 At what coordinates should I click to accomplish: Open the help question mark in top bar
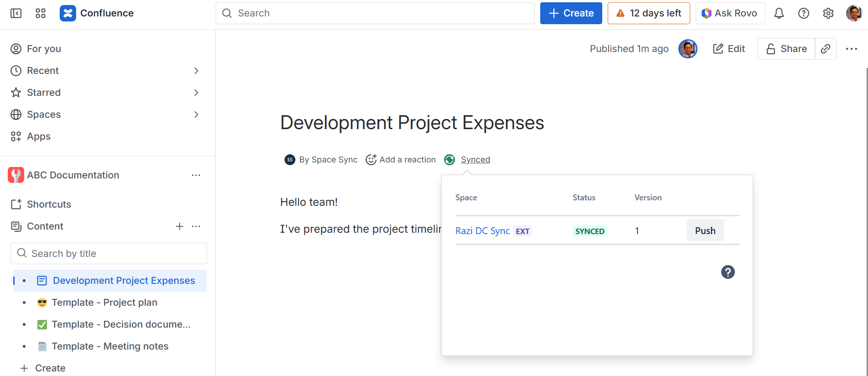pyautogui.click(x=804, y=13)
